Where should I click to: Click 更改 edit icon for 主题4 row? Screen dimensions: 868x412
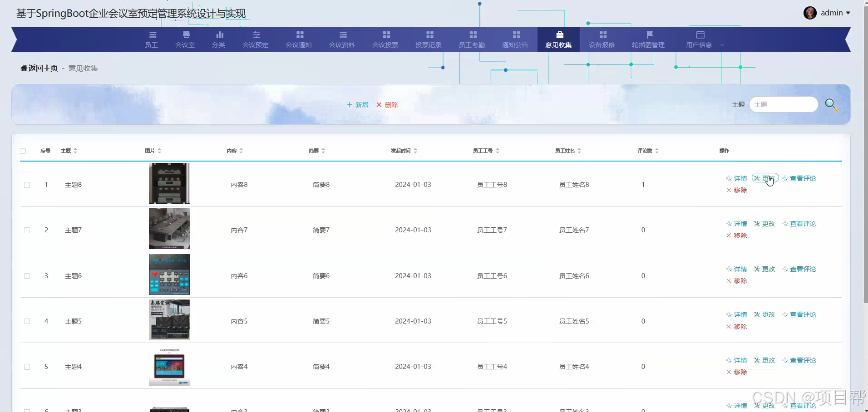[x=757, y=360]
